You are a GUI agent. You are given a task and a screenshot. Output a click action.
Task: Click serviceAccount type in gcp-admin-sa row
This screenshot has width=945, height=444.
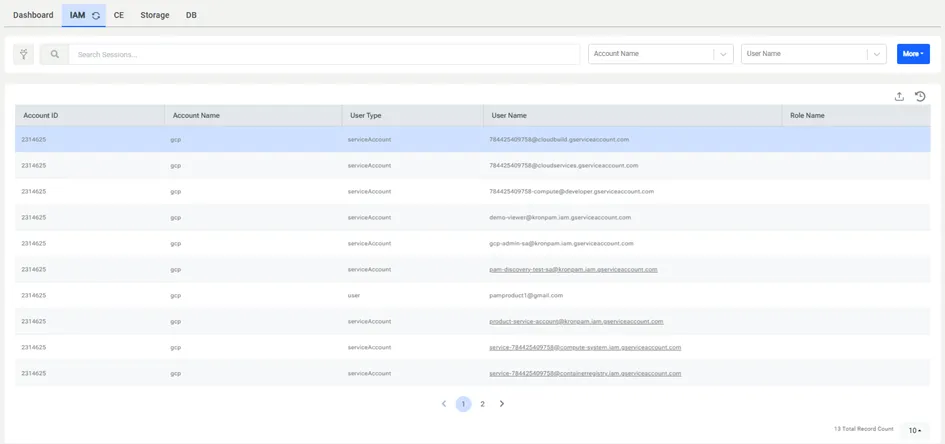tap(369, 243)
